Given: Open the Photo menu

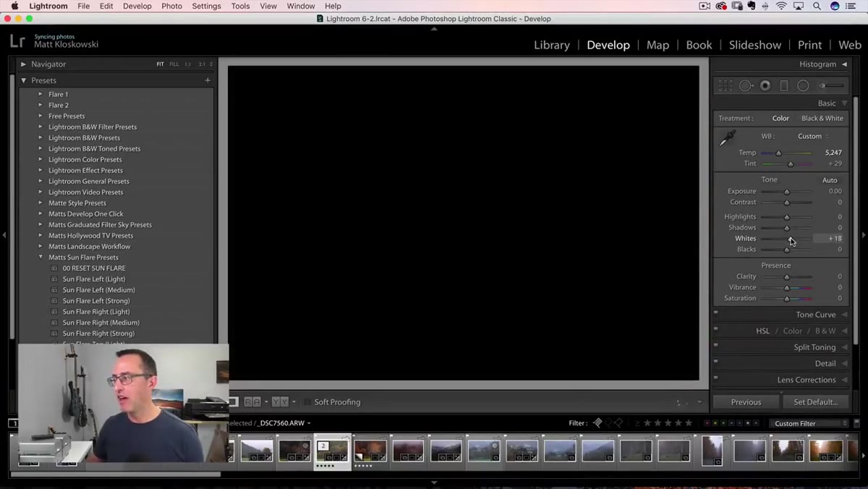Looking at the screenshot, I should point(171,6).
